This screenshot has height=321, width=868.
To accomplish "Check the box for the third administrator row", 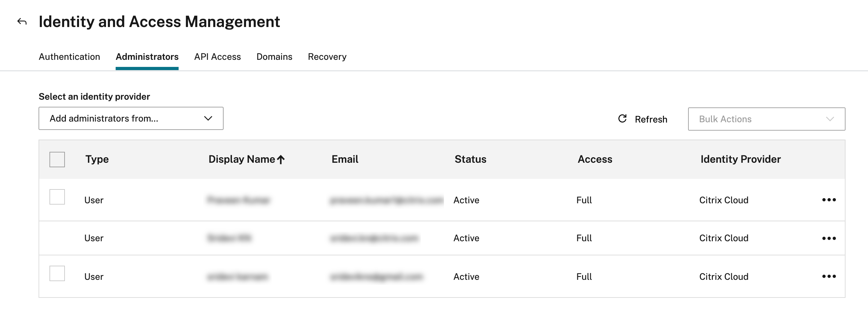I will 57,273.
